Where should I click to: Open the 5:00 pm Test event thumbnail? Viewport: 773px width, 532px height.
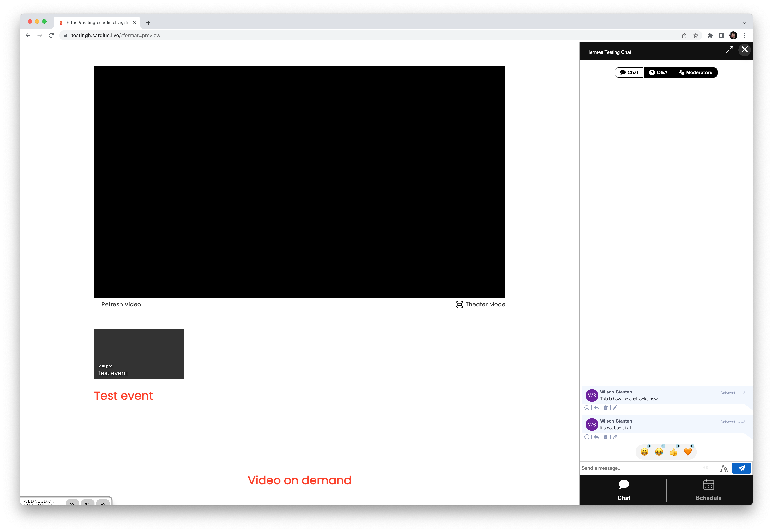pos(139,354)
